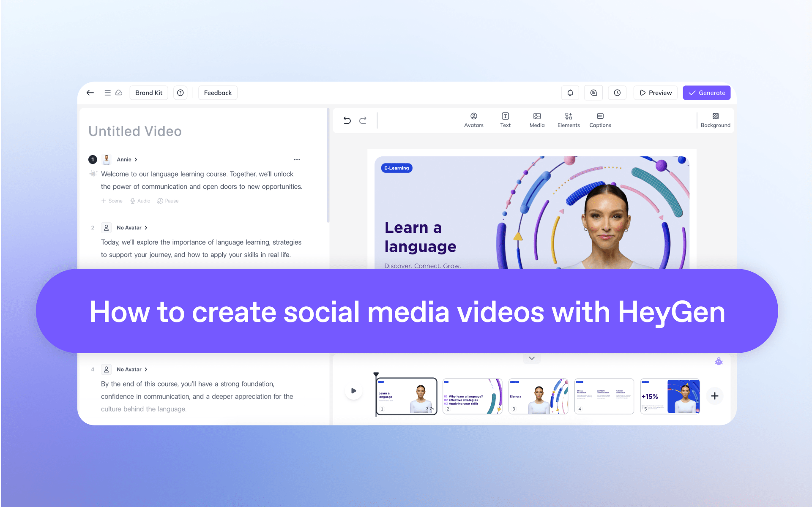Click the Feedback button

(218, 93)
